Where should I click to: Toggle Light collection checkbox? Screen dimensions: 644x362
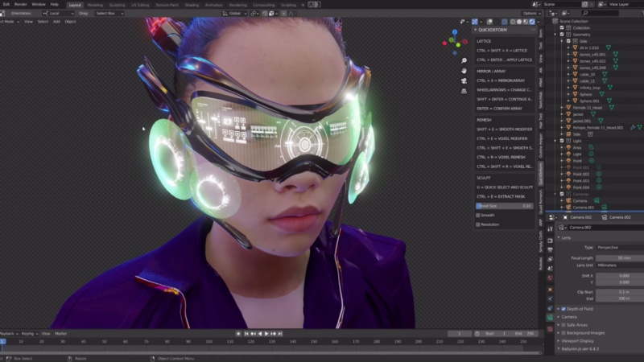pos(562,141)
